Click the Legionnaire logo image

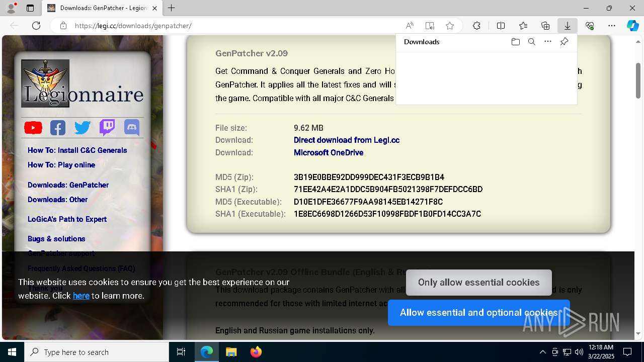click(83, 83)
